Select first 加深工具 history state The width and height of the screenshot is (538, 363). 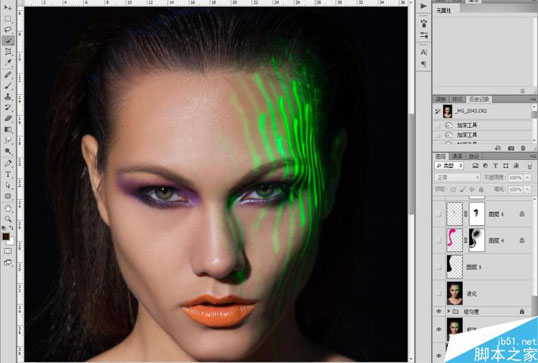tap(482, 125)
